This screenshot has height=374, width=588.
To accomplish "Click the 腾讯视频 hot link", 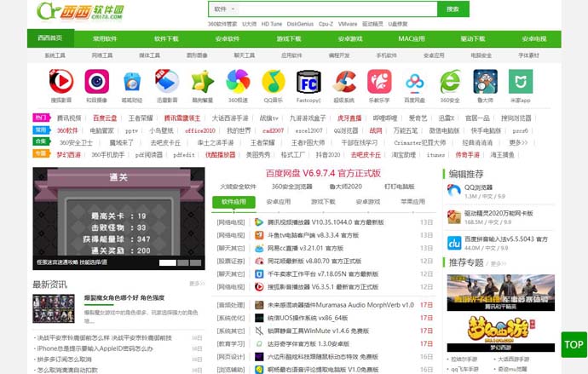I will pyautogui.click(x=69, y=118).
